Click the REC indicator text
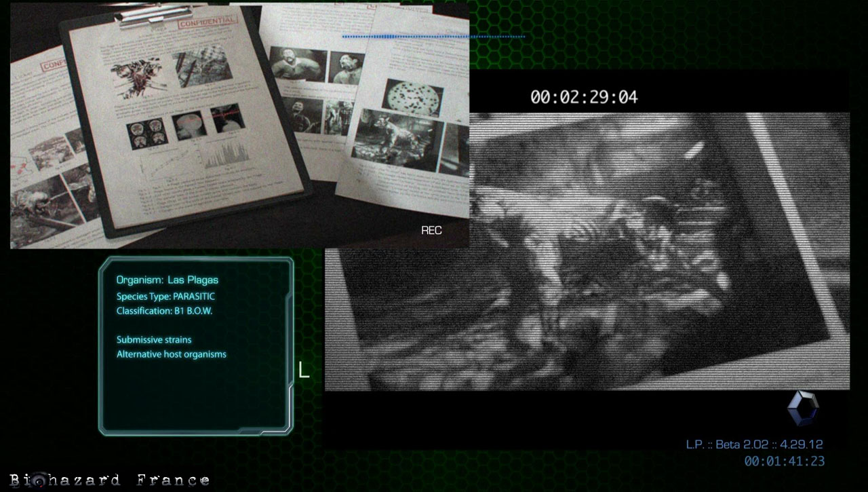 pyautogui.click(x=431, y=230)
